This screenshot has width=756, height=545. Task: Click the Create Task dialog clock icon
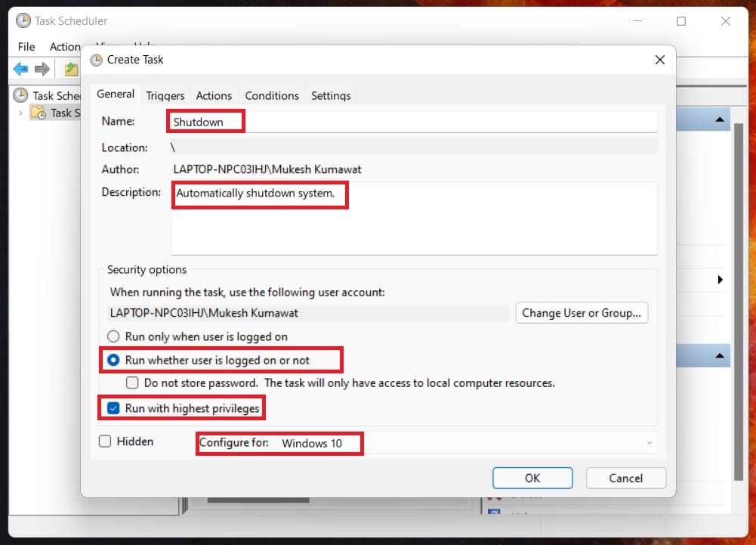click(x=97, y=60)
